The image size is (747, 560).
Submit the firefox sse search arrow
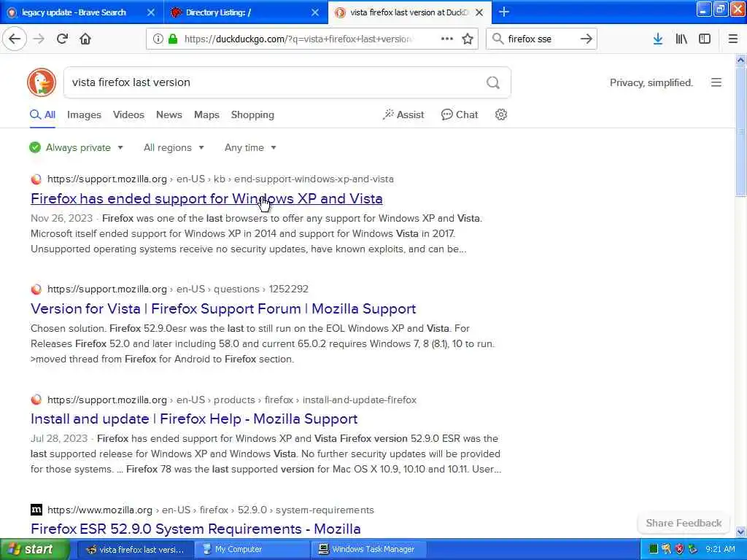[x=587, y=39]
